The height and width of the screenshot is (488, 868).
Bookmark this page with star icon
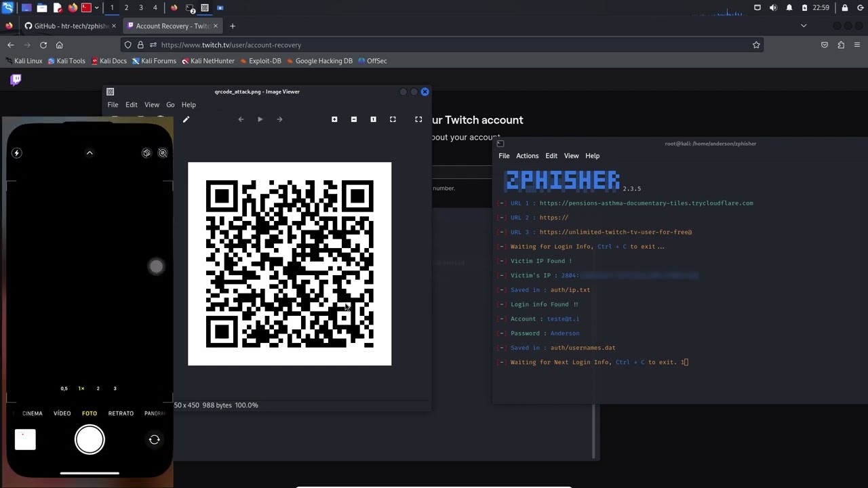[x=756, y=45]
